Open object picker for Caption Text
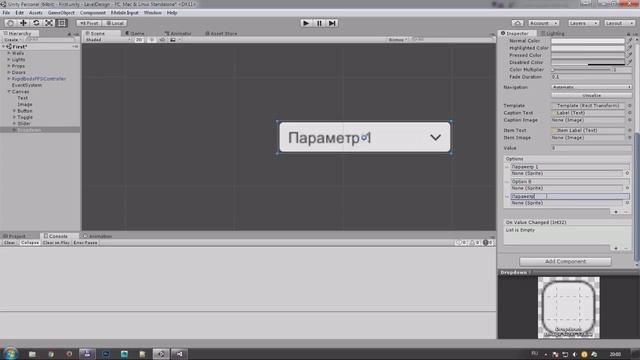 point(629,113)
